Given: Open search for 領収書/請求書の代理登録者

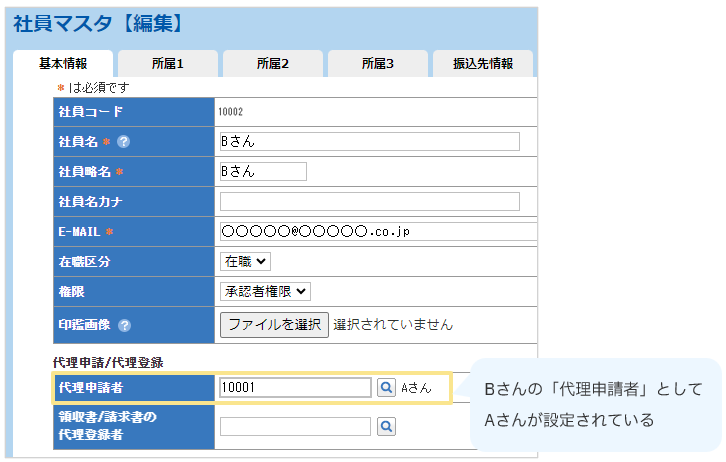Looking at the screenshot, I should tap(386, 427).
